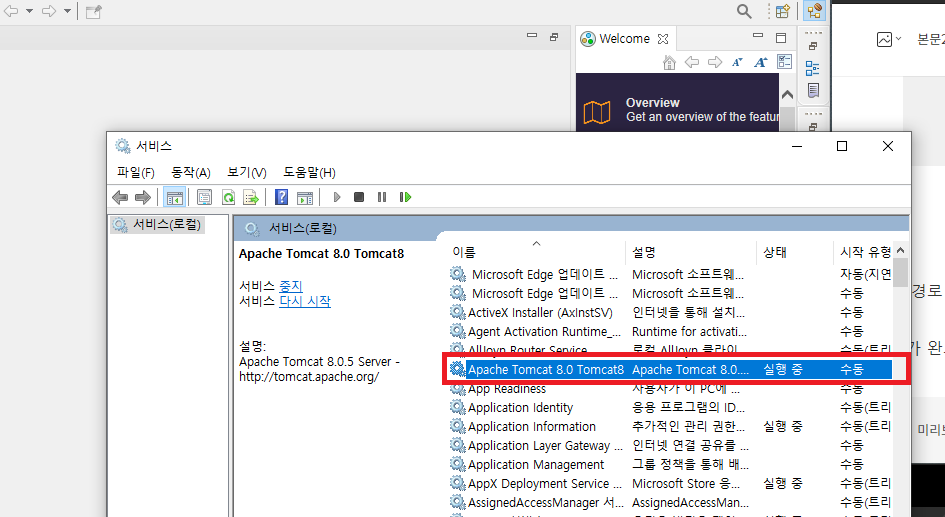945x517 pixels.
Task: Click the Welcome view back arrow
Action: point(692,62)
